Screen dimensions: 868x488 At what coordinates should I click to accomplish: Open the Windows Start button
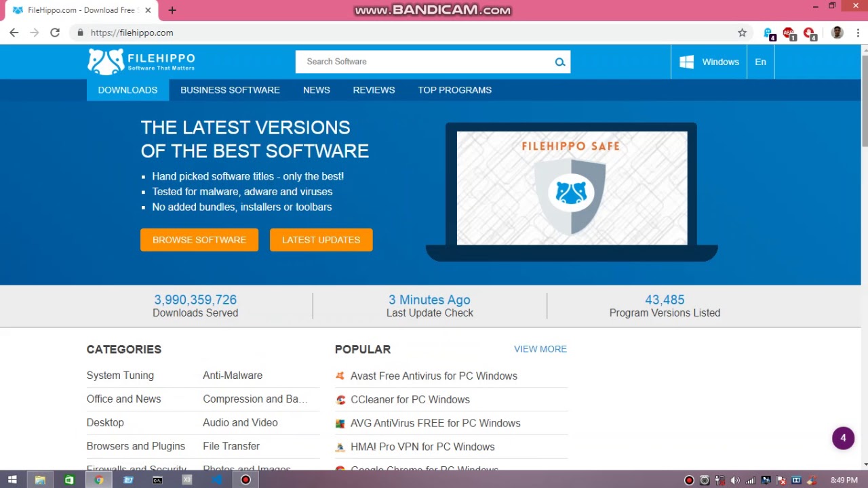tap(12, 480)
